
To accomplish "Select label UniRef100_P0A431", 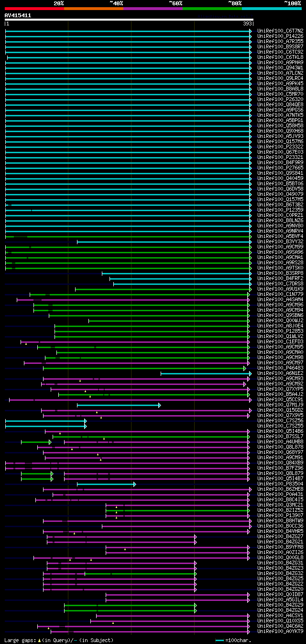I will (x=280, y=494).
